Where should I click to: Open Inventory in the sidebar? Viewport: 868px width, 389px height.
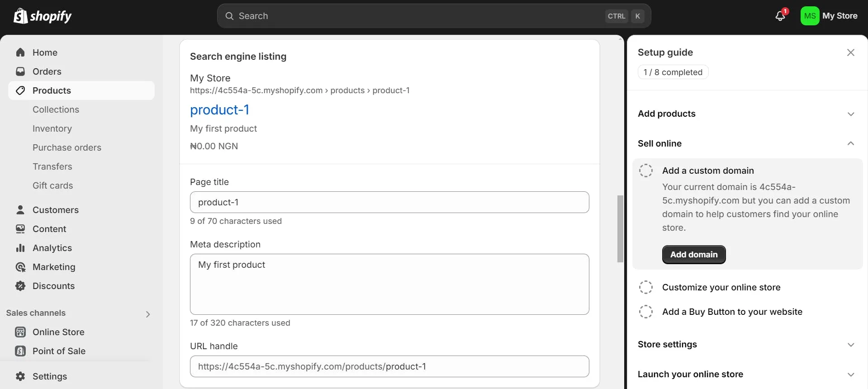click(x=52, y=128)
